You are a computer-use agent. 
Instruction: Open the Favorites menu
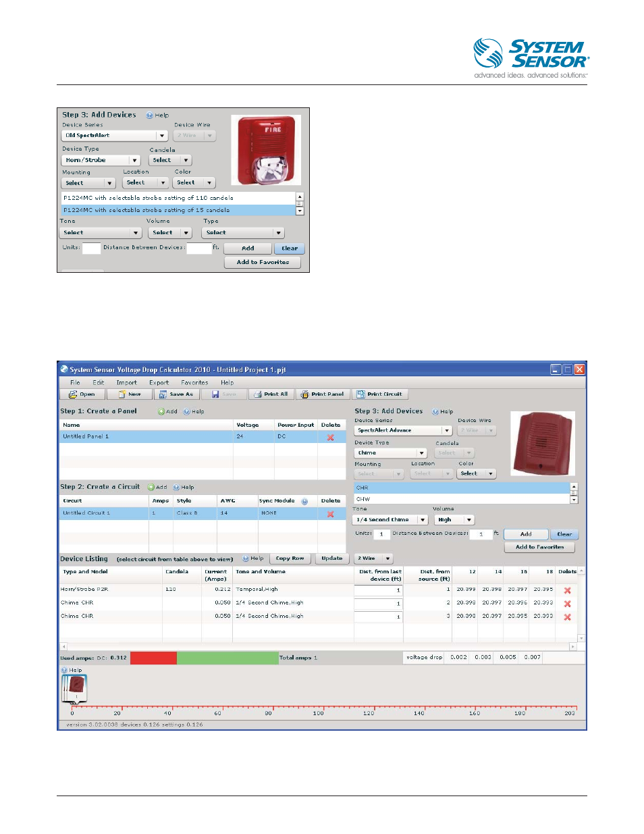[x=194, y=382]
